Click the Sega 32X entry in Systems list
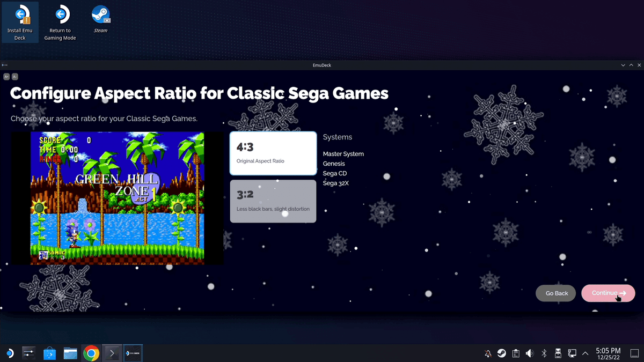The width and height of the screenshot is (644, 362). (336, 183)
